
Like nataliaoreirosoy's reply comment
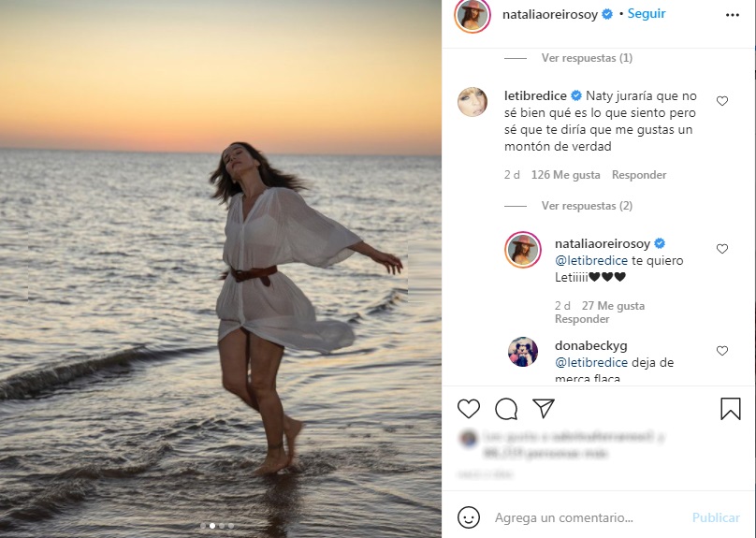pos(722,249)
